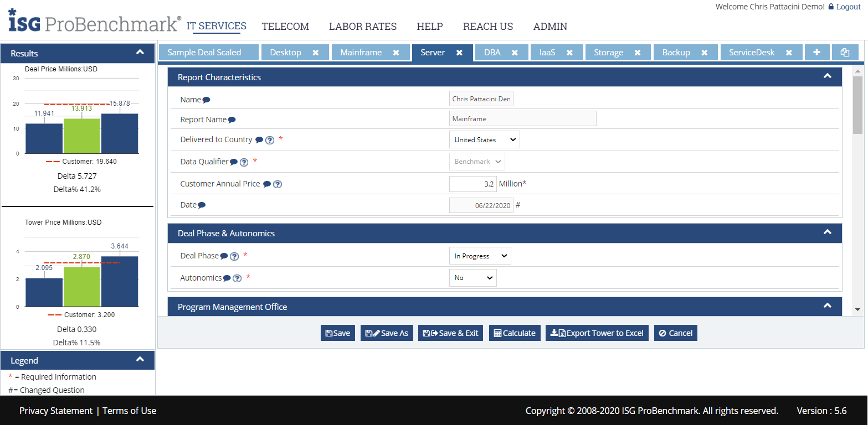Open the TELECOM menu

pyautogui.click(x=285, y=27)
